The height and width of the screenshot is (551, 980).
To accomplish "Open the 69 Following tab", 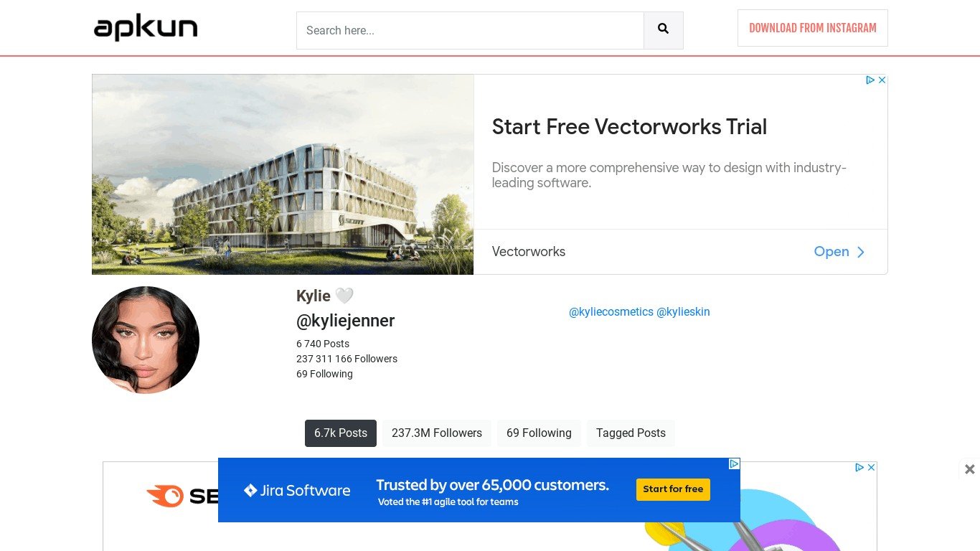I will (539, 433).
